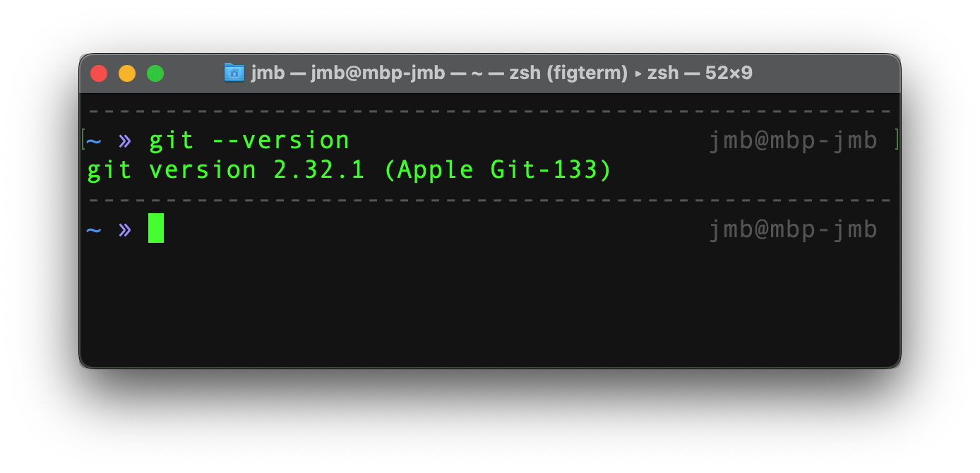Click the chevron arrow next to the first prompt

tap(124, 139)
